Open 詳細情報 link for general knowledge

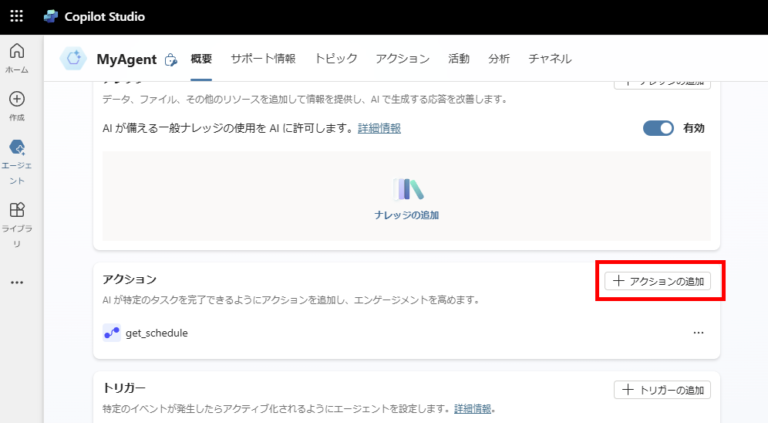(x=378, y=129)
